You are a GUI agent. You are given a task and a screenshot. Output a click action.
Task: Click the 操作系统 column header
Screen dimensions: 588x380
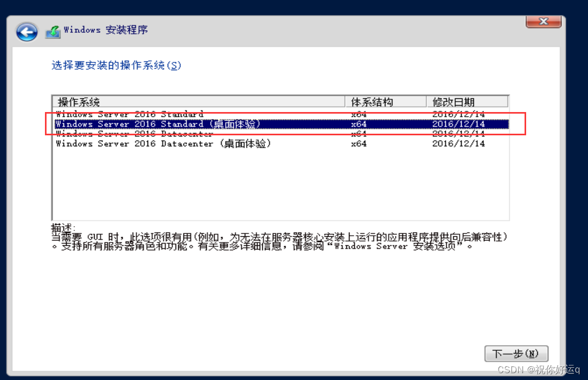point(199,102)
